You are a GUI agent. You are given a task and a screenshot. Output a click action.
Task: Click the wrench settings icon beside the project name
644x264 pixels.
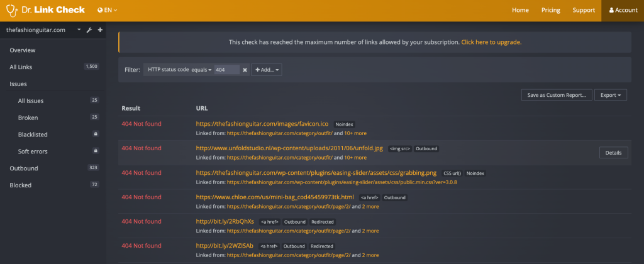(x=89, y=30)
